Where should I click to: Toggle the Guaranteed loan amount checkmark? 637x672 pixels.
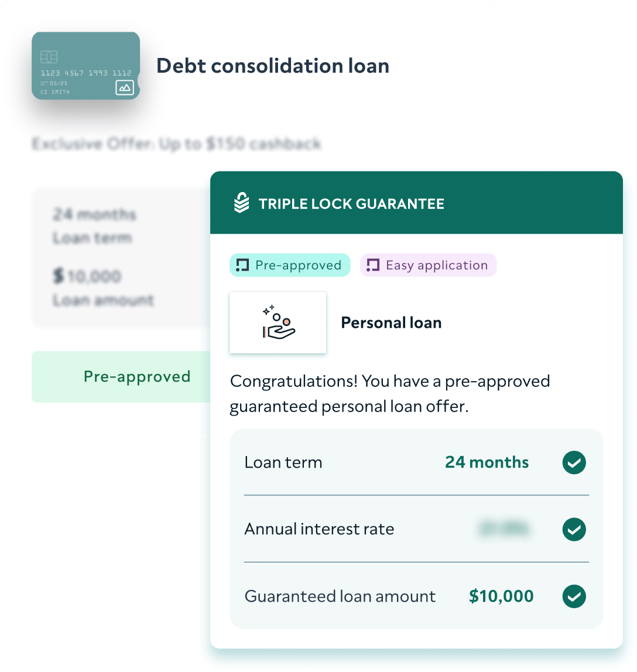pos(574,597)
